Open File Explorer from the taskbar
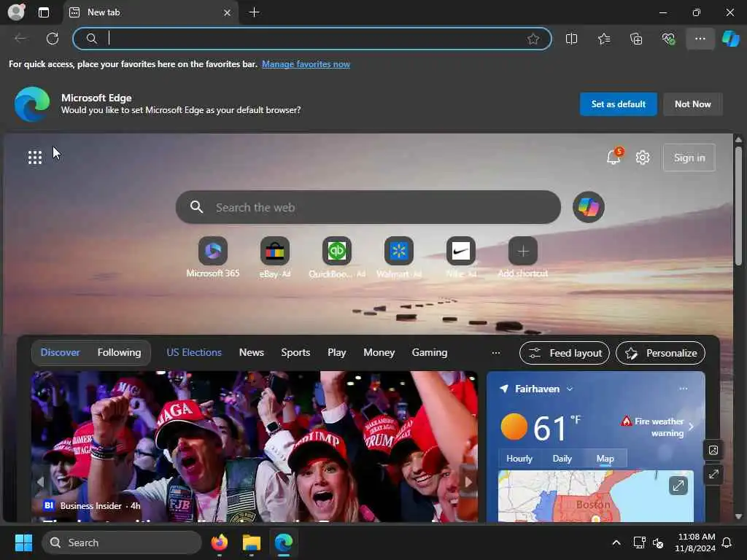747x560 pixels. click(252, 542)
